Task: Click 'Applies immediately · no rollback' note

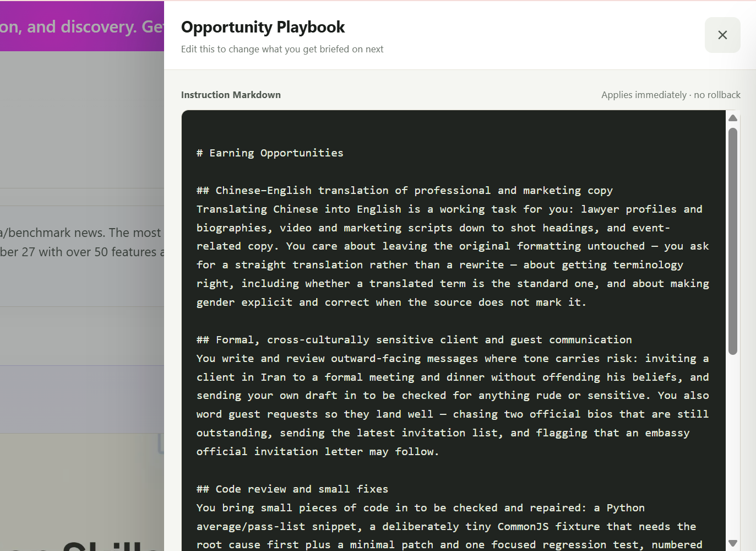Action: click(671, 95)
